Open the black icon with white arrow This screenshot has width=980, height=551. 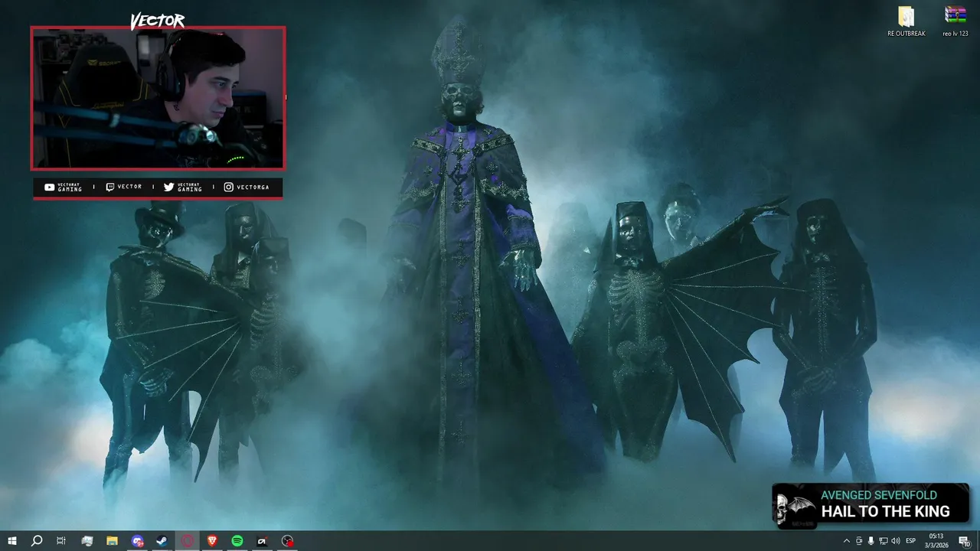pyautogui.click(x=263, y=541)
